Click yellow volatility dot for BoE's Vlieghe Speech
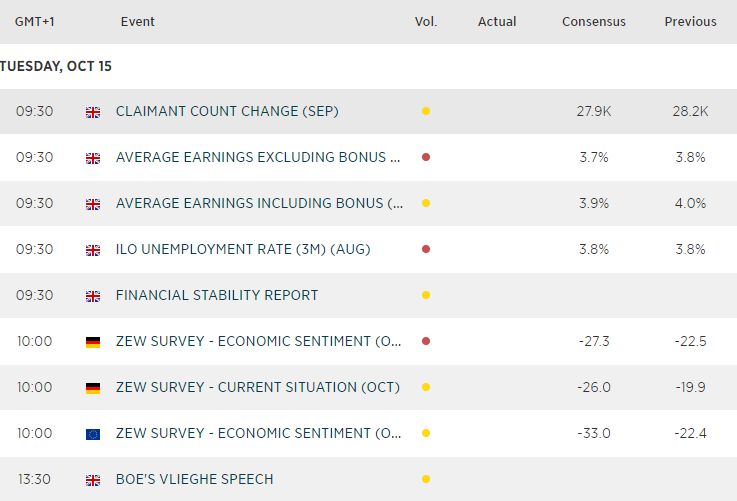Image resolution: width=737 pixels, height=501 pixels. point(426,479)
